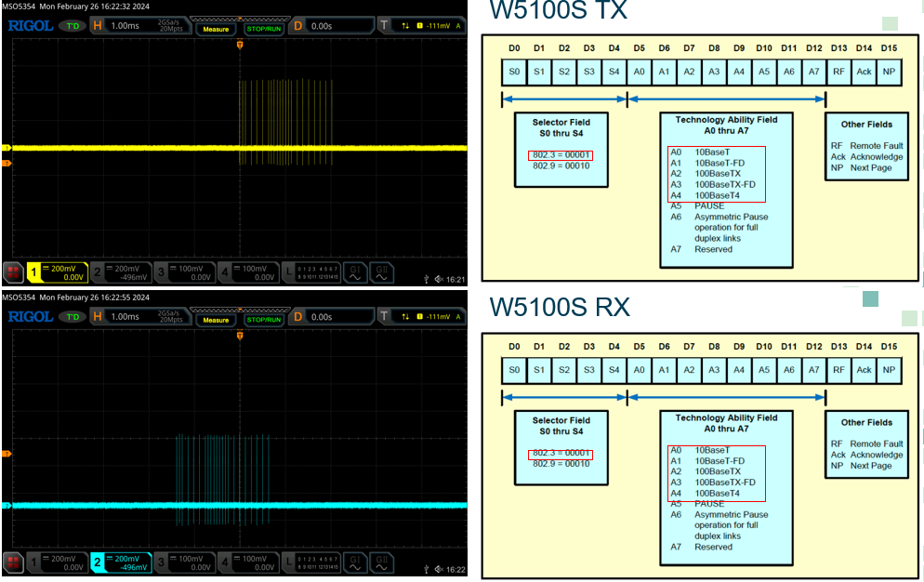Screen dimensions: 924x582
Task: Click "802.9 = 00010" in the RX Selector Field
Action: pos(561,464)
